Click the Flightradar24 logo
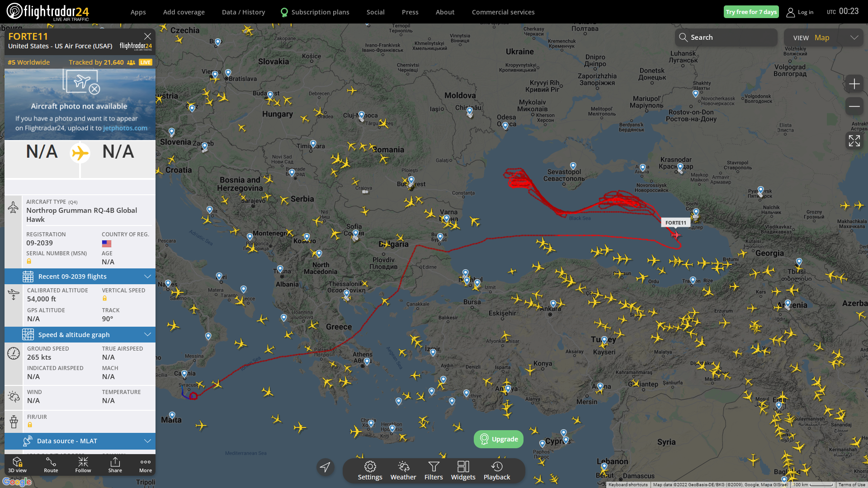This screenshot has width=868, height=488. coord(48,12)
